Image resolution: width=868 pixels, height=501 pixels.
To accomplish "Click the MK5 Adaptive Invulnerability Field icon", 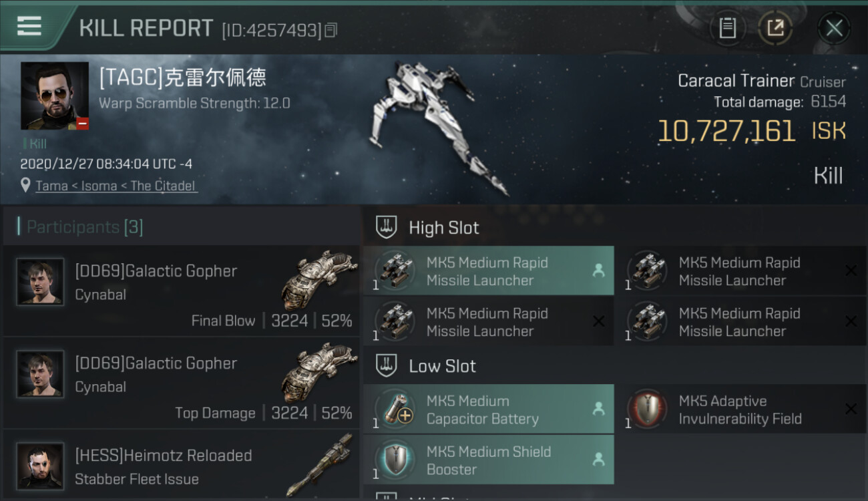I will [x=648, y=409].
